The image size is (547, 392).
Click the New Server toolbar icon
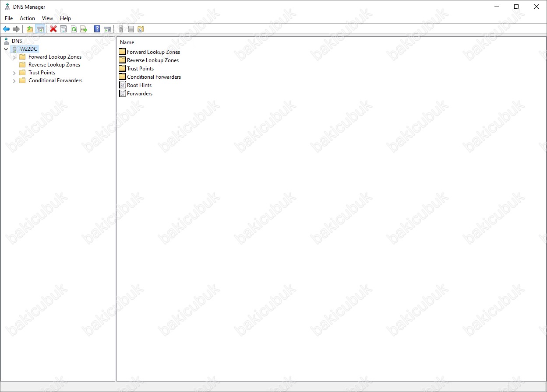121,29
